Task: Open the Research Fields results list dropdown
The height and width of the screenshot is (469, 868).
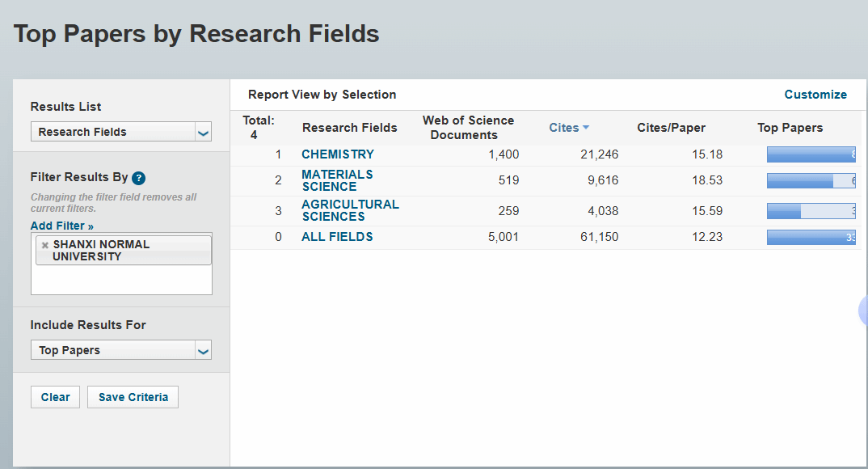Action: tap(204, 133)
